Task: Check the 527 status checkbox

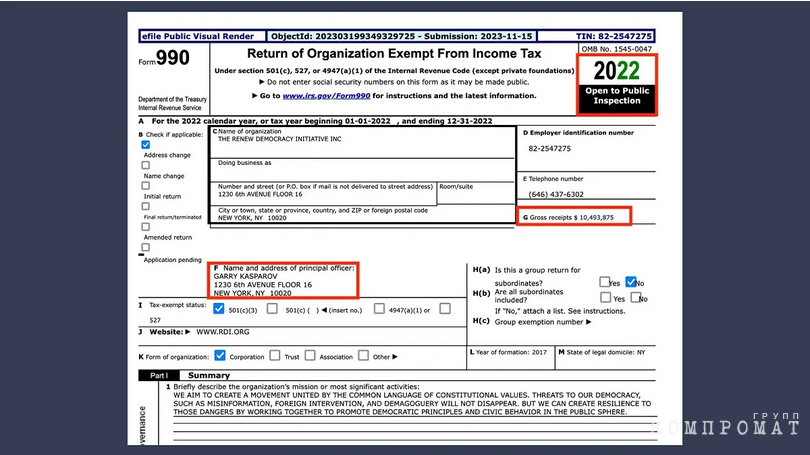Action: [x=445, y=309]
